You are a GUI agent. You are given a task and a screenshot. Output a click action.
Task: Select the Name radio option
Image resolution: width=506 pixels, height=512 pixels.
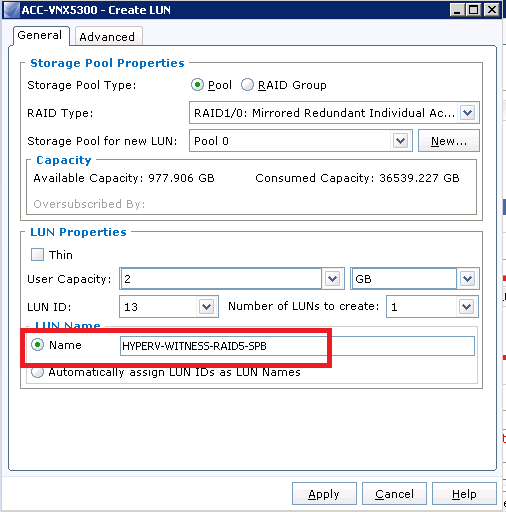coord(37,345)
